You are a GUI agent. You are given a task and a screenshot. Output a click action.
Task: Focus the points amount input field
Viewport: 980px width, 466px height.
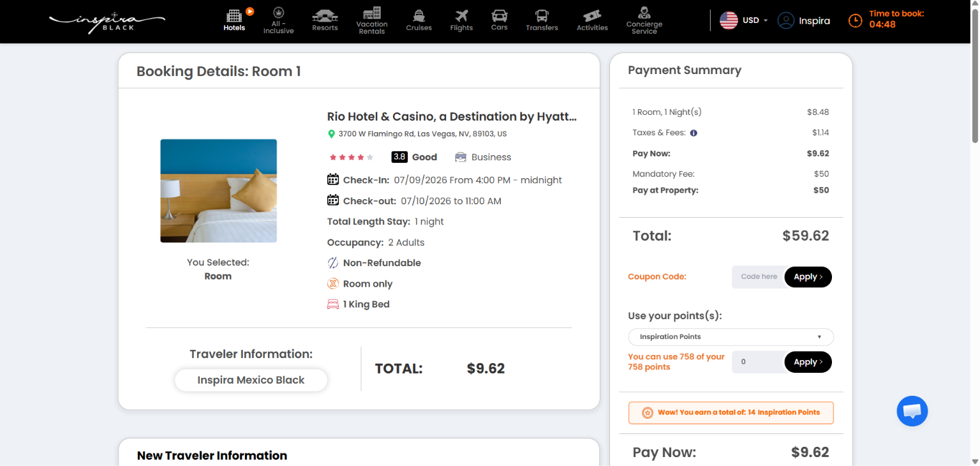(759, 362)
